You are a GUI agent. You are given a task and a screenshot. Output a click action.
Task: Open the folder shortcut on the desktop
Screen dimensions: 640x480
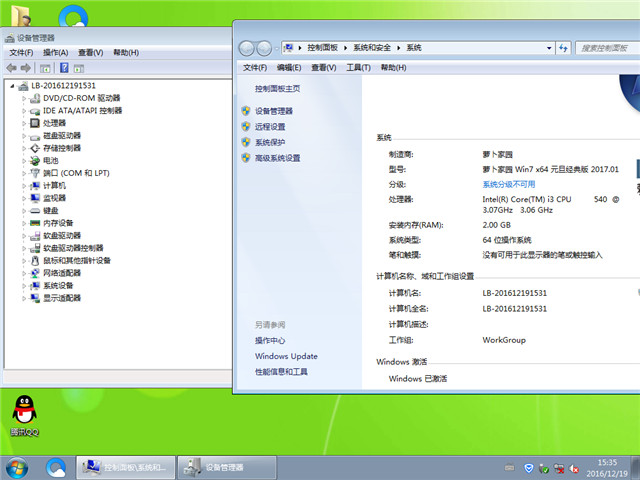(x=20, y=16)
